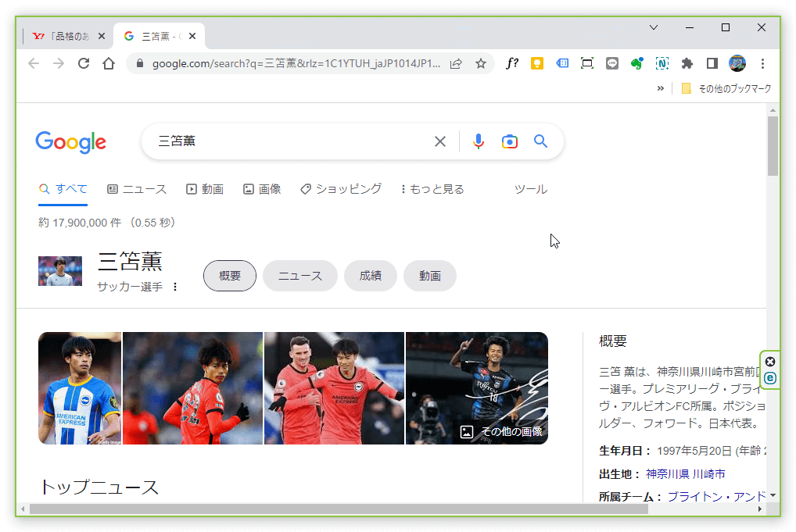The width and height of the screenshot is (796, 532).
Task: Switch to the 画像 search tab
Action: click(262, 189)
